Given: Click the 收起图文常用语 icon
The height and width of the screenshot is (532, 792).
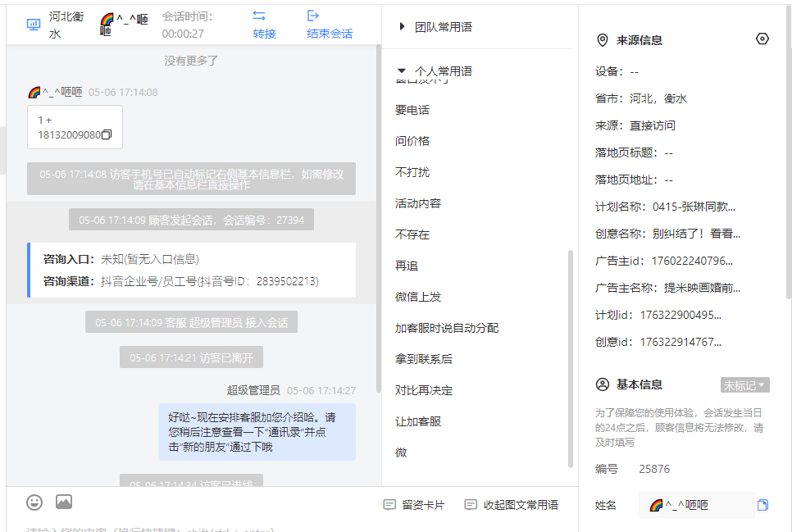Looking at the screenshot, I should tap(471, 505).
